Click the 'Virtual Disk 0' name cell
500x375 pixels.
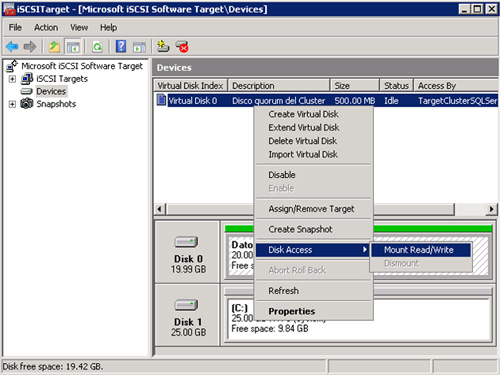pyautogui.click(x=193, y=101)
